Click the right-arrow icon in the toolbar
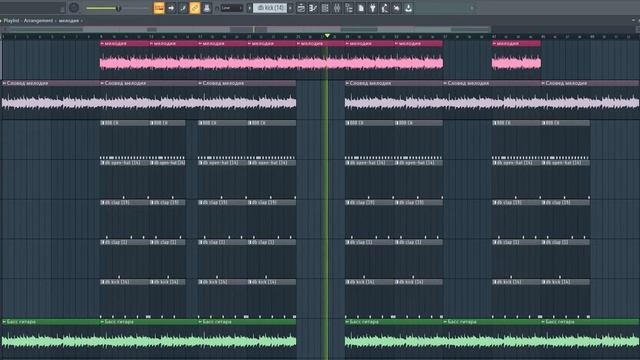Image resolution: width=640 pixels, height=360 pixels. pos(171,8)
